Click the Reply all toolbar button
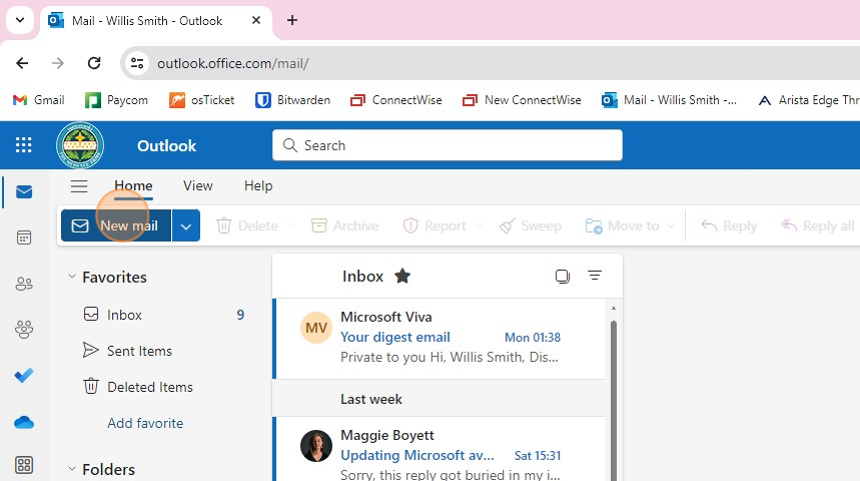This screenshot has height=481, width=860. click(817, 226)
